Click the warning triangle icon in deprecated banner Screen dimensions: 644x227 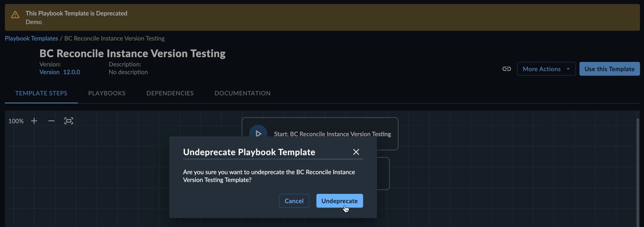pyautogui.click(x=15, y=15)
